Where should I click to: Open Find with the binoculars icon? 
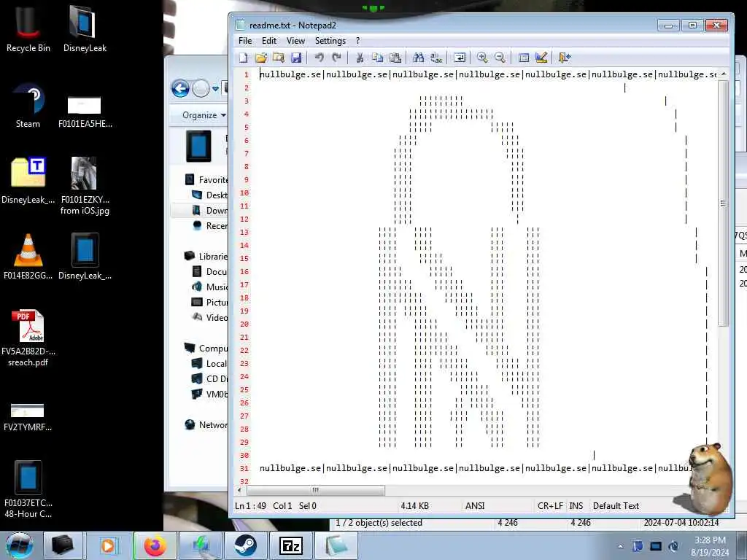pyautogui.click(x=418, y=58)
